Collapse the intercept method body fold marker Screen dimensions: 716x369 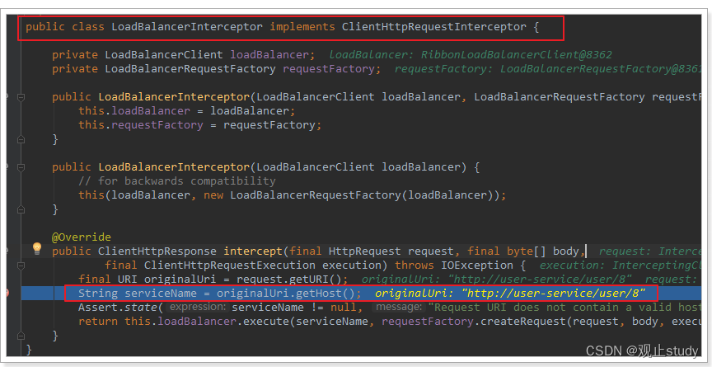pyautogui.click(x=21, y=265)
